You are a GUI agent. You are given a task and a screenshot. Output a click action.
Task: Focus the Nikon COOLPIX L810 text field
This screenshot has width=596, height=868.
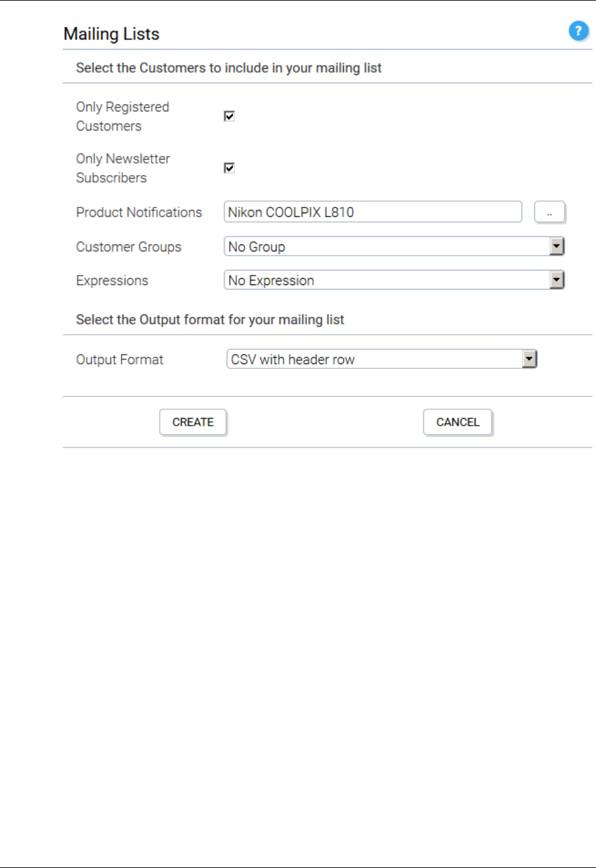(372, 212)
